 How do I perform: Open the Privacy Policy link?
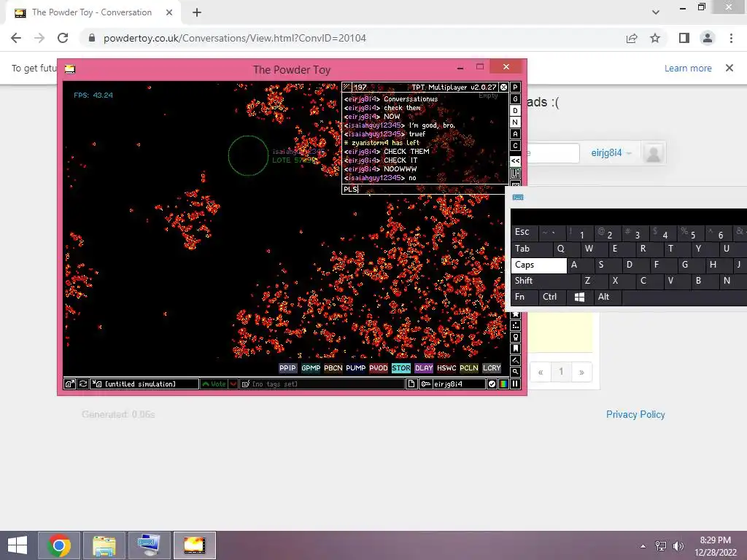pos(635,414)
